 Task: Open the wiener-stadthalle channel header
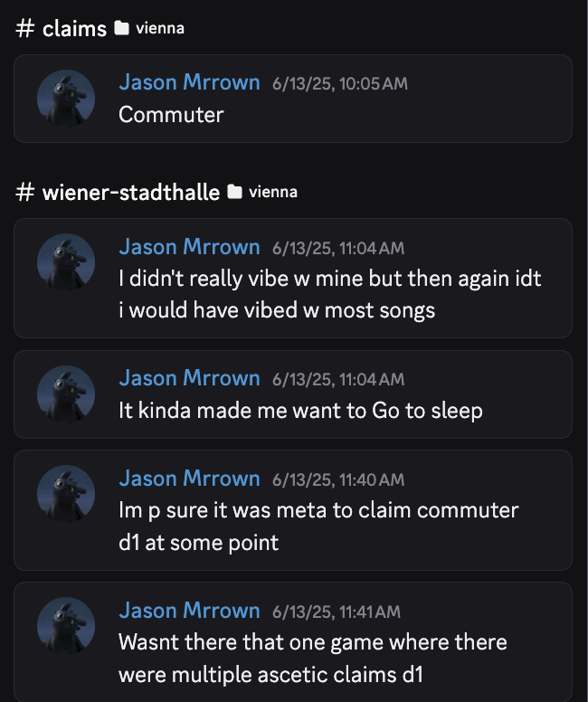pyautogui.click(x=131, y=192)
